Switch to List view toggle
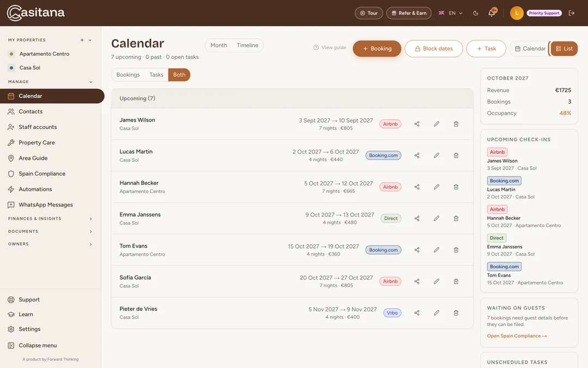 [564, 49]
